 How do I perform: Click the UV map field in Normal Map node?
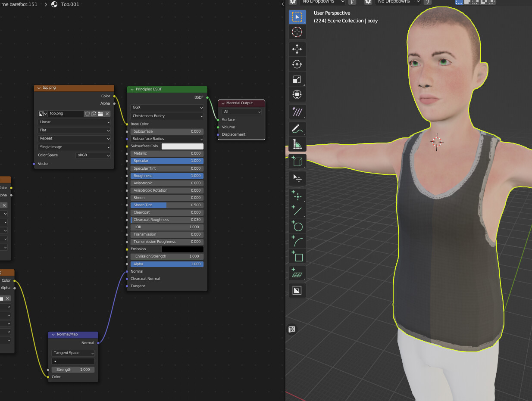tap(73, 361)
